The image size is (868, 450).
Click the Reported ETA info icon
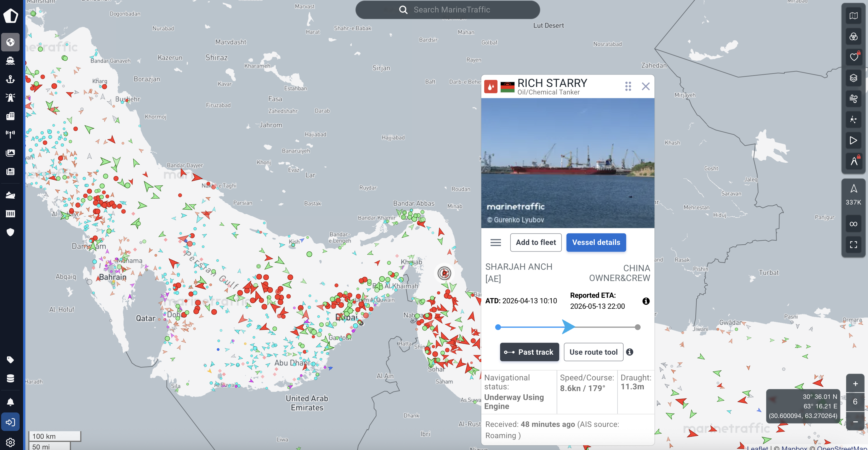646,301
